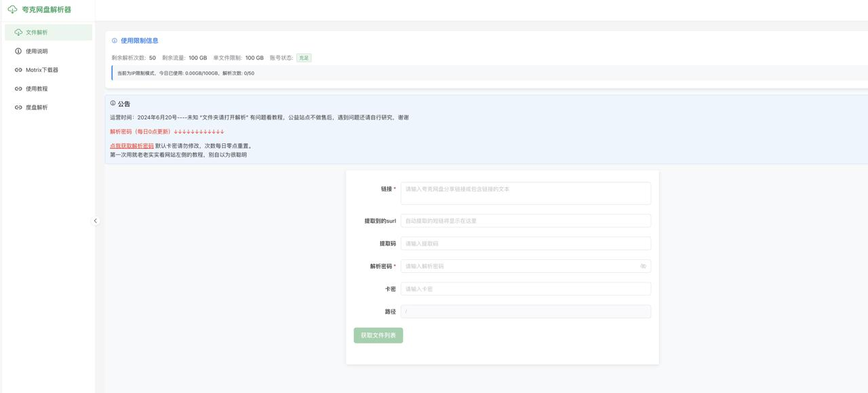
Task: Click the 提取码 input field
Action: (526, 243)
